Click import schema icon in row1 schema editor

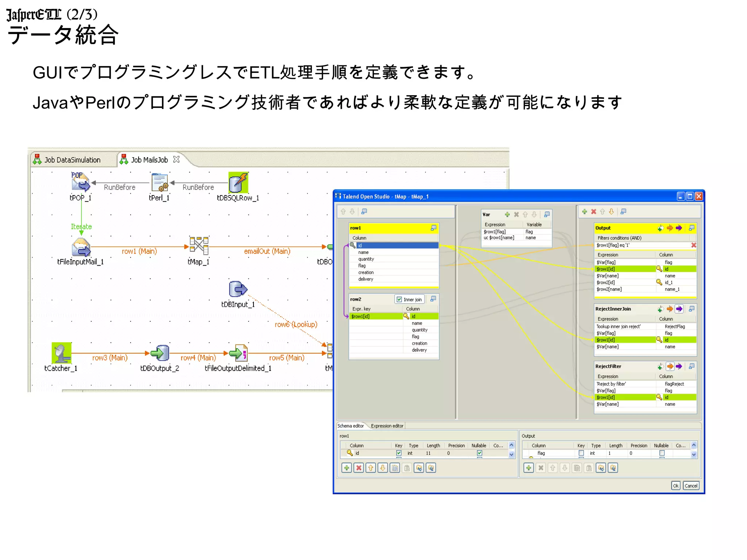[419, 468]
